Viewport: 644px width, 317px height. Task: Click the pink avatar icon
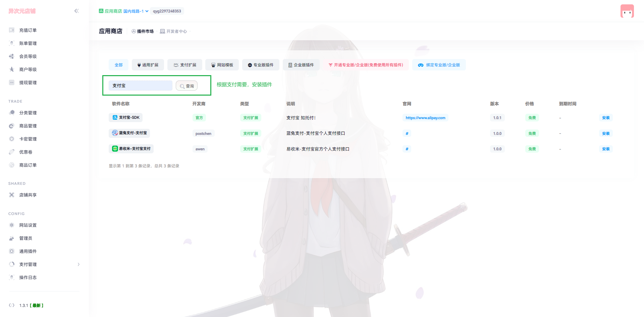coord(627,11)
